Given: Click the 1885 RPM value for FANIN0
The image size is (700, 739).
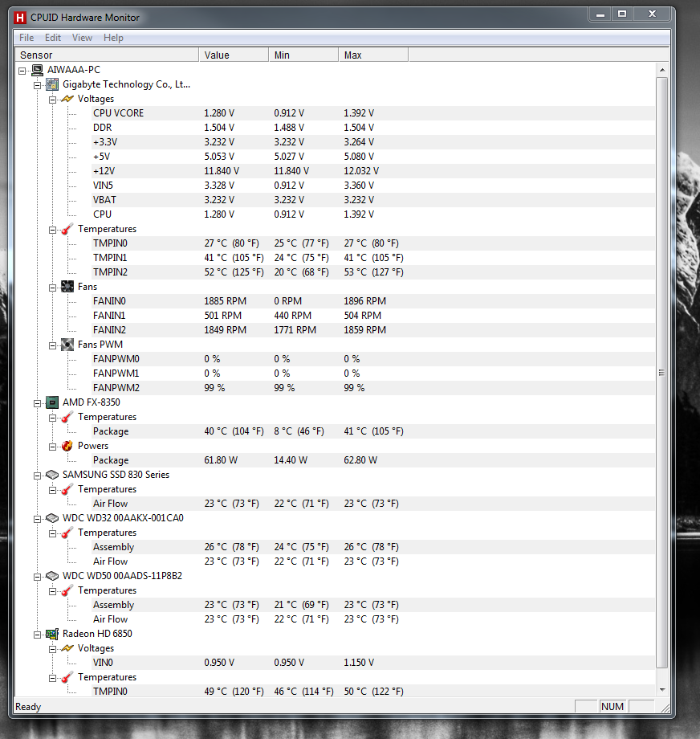Looking at the screenshot, I should click(225, 301).
